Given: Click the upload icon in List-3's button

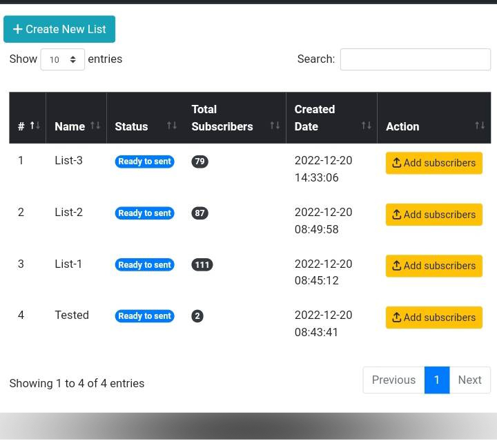Looking at the screenshot, I should 396,163.
